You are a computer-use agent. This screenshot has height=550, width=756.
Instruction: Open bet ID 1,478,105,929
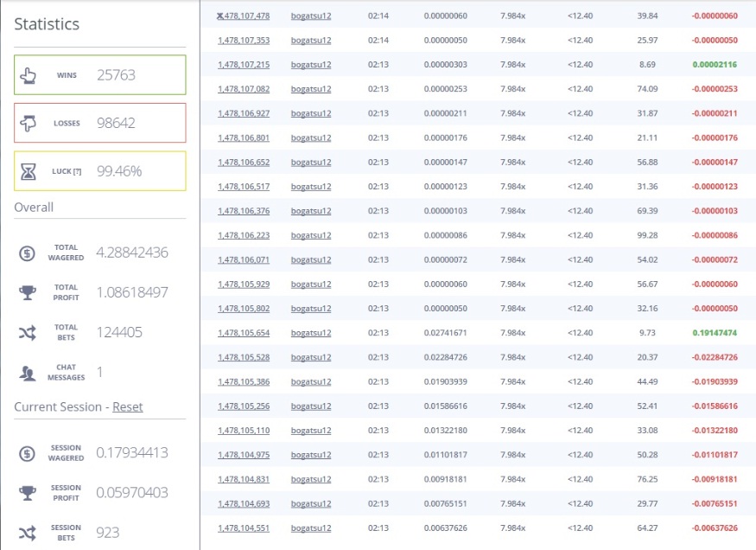click(x=244, y=285)
